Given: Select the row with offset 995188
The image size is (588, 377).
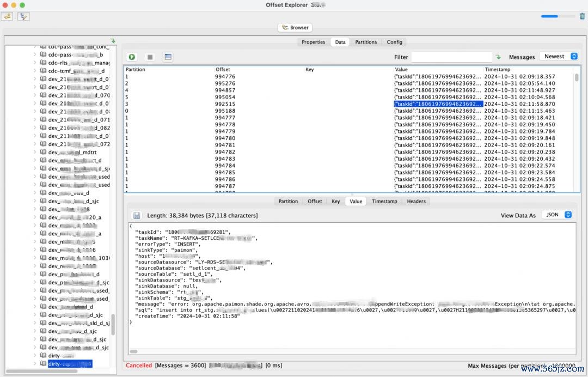Looking at the screenshot, I should point(349,111).
